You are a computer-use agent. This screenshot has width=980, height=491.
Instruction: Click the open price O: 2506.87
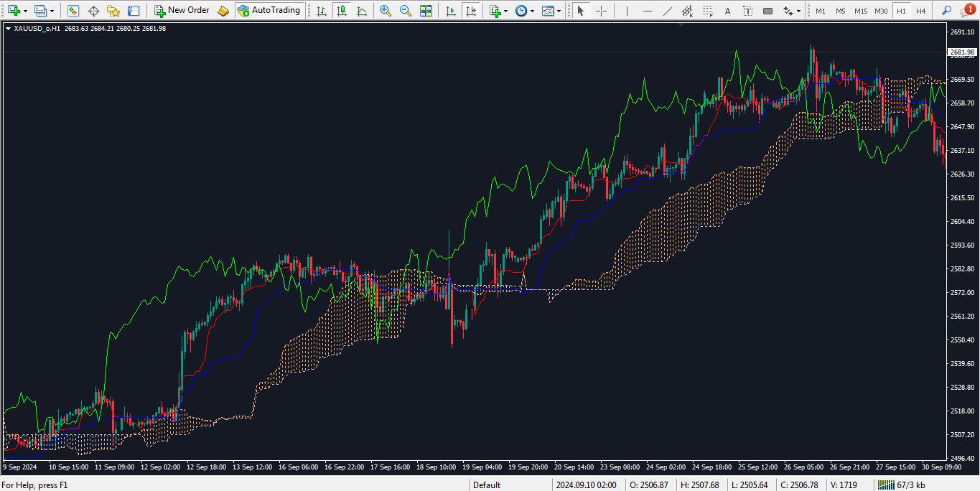[649, 485]
